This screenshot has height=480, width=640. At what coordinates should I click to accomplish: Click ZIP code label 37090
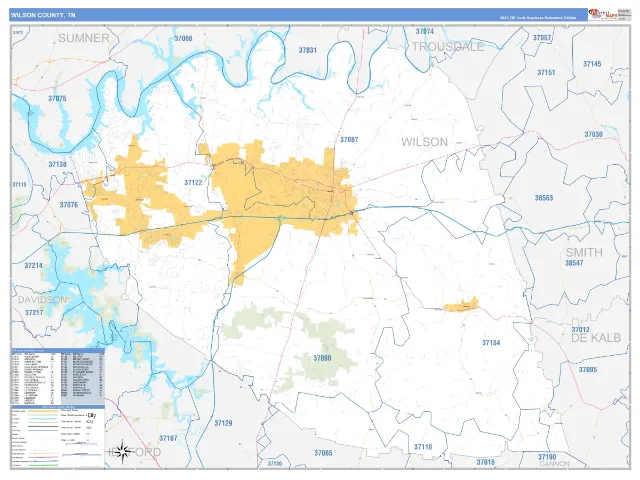point(322,358)
